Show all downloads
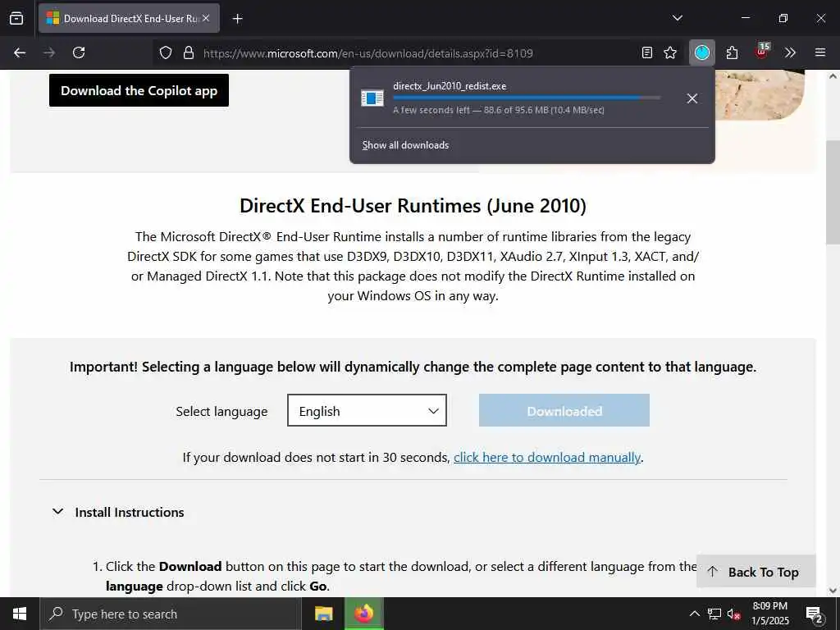The width and height of the screenshot is (840, 630). [x=405, y=145]
